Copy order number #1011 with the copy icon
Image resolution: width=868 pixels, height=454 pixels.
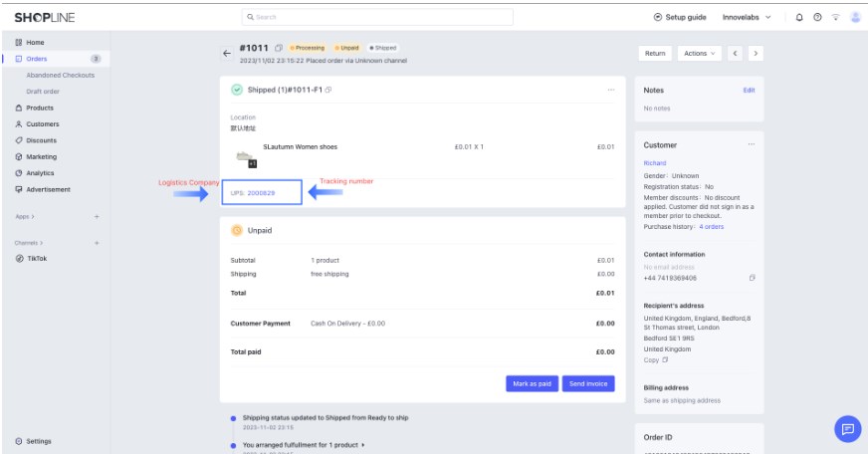(279, 48)
